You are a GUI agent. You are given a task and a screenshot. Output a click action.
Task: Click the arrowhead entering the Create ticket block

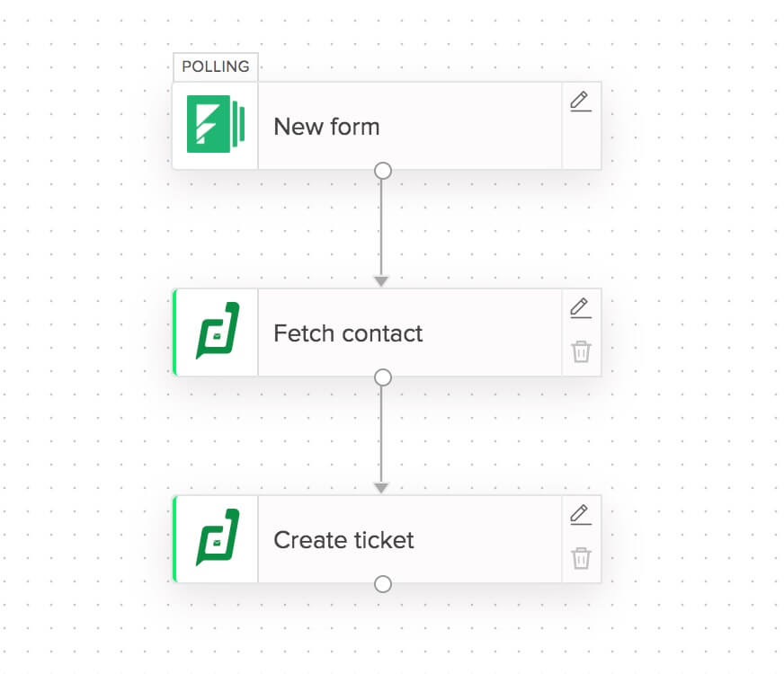tap(381, 488)
